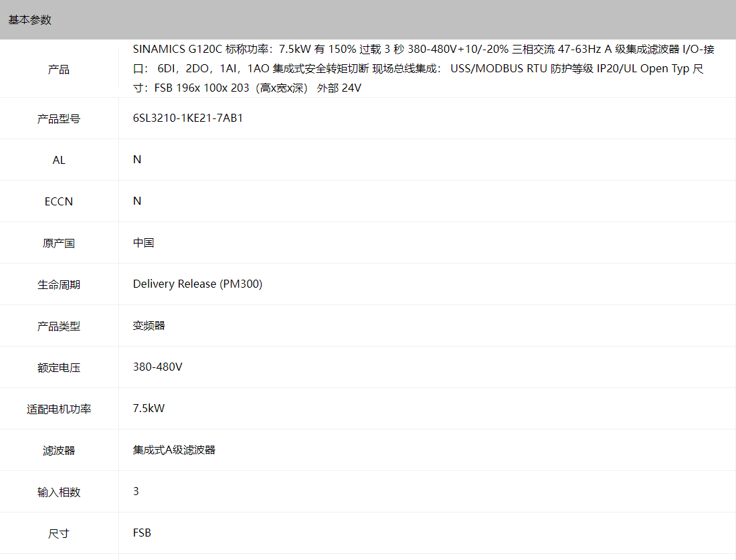
Task: Select the 生命周期 label
Action: pyautogui.click(x=59, y=284)
